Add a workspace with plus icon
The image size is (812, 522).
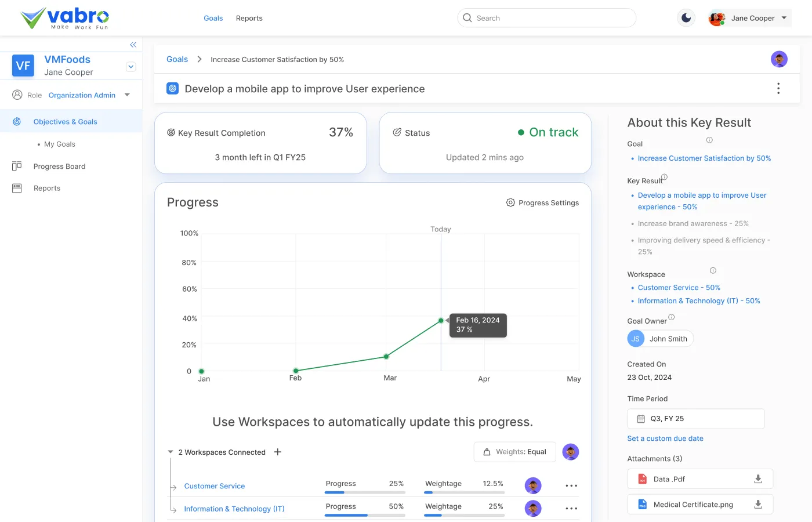click(278, 452)
